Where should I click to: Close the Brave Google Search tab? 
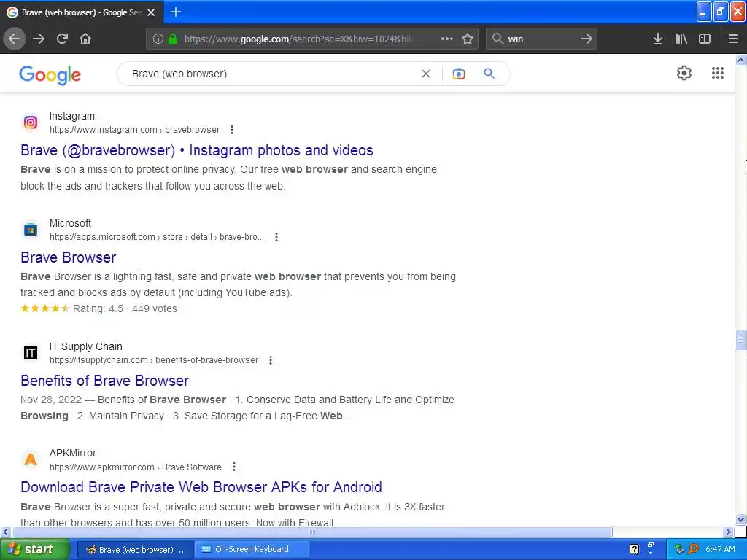pos(151,12)
